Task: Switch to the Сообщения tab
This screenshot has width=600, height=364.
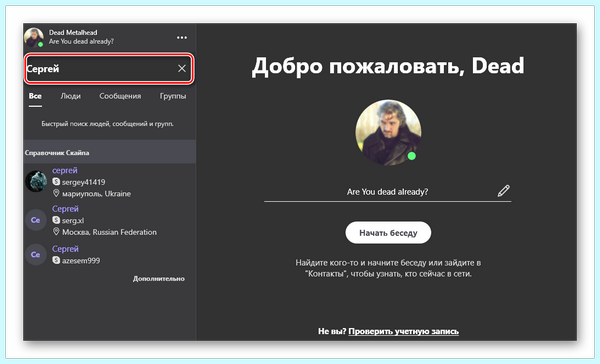Action: click(120, 96)
